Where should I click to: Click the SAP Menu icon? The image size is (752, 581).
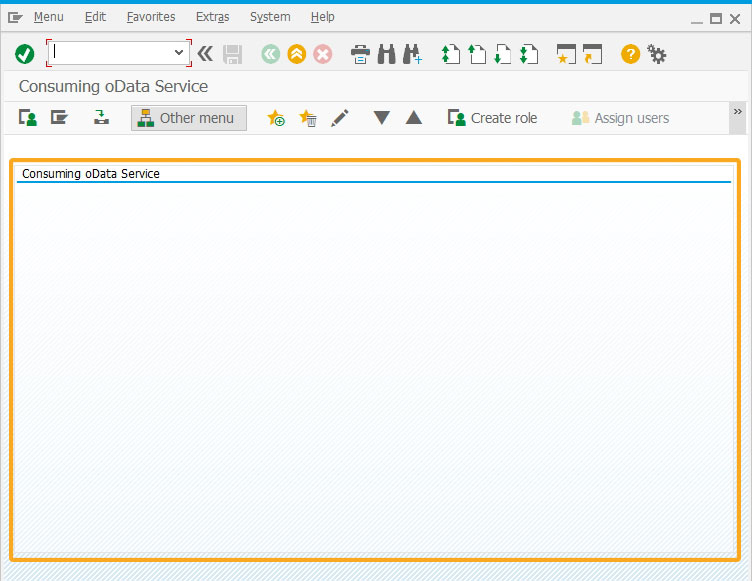pyautogui.click(x=59, y=118)
